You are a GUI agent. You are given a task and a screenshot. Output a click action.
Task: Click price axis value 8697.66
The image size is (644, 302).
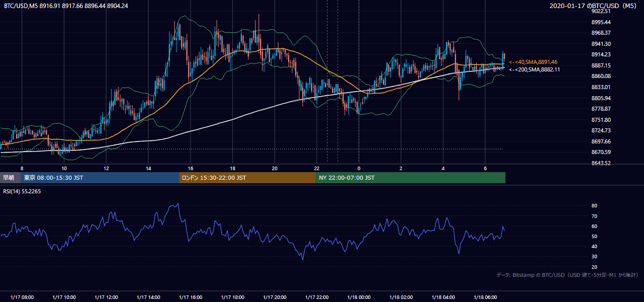[602, 141]
